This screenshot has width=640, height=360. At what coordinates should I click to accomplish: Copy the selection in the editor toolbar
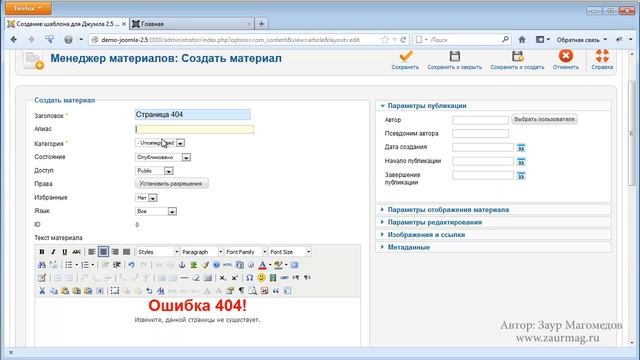tap(53, 291)
